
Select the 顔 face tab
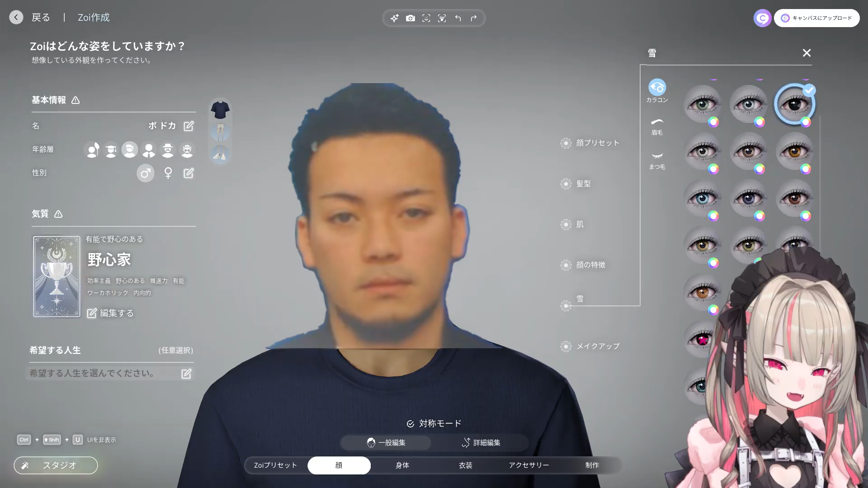[339, 465]
